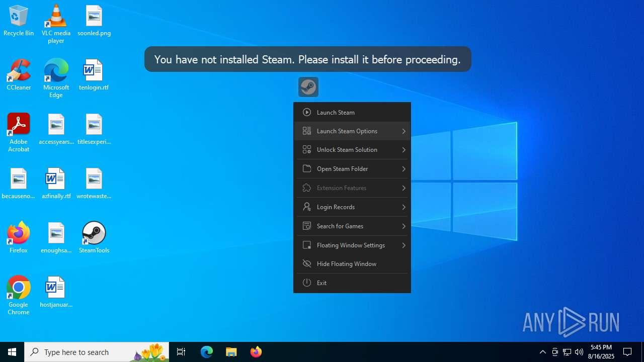Open Launch Steam Options menu entry
The image size is (644, 362).
[352, 131]
